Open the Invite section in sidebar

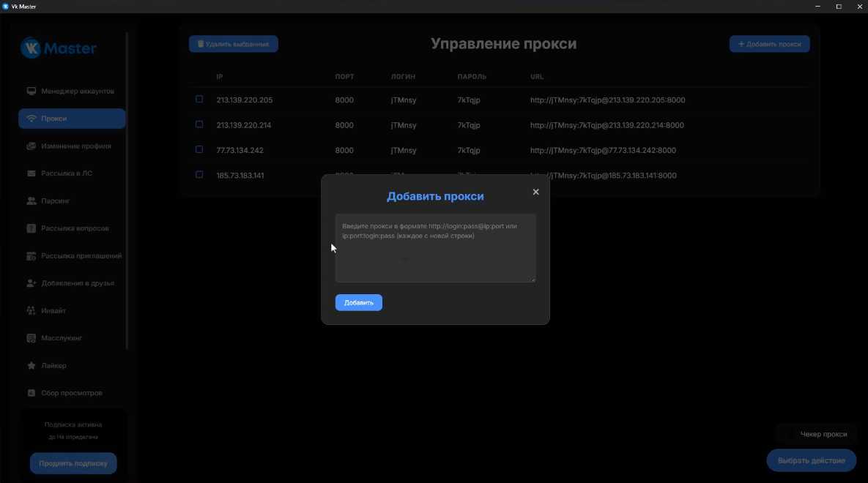(x=53, y=311)
